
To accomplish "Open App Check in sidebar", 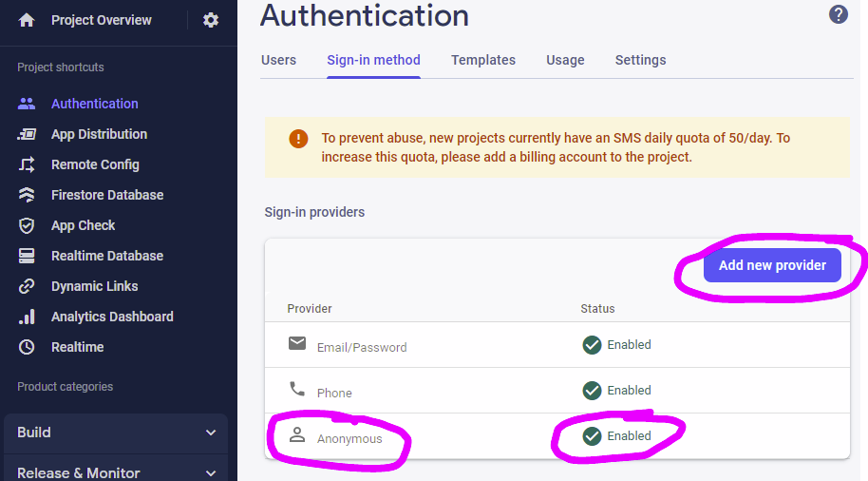I will [x=83, y=225].
